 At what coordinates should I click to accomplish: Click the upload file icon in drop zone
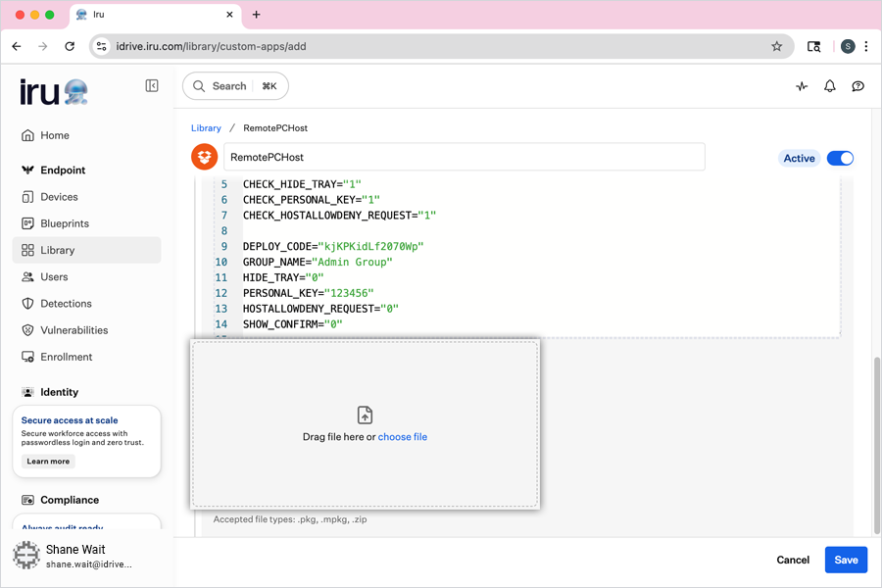tap(365, 415)
